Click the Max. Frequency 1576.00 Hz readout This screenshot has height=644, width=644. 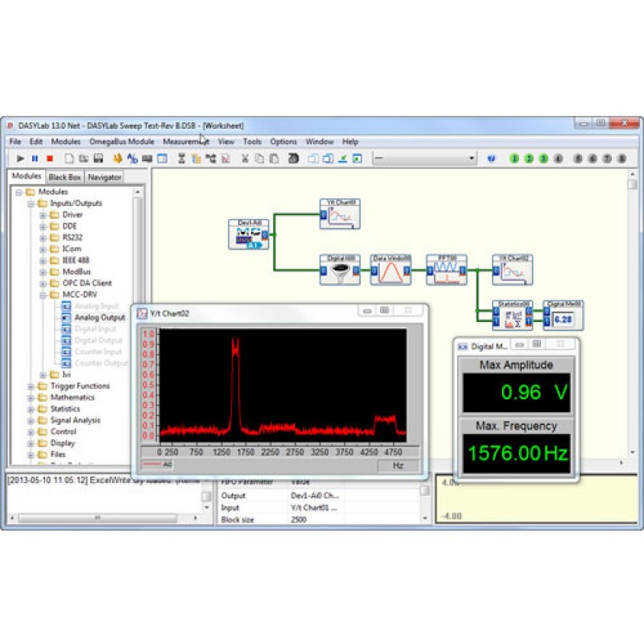point(517,453)
